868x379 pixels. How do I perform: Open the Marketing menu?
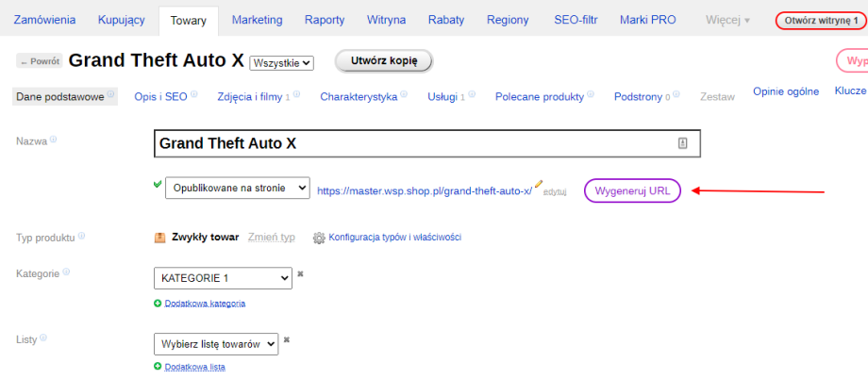tap(257, 21)
